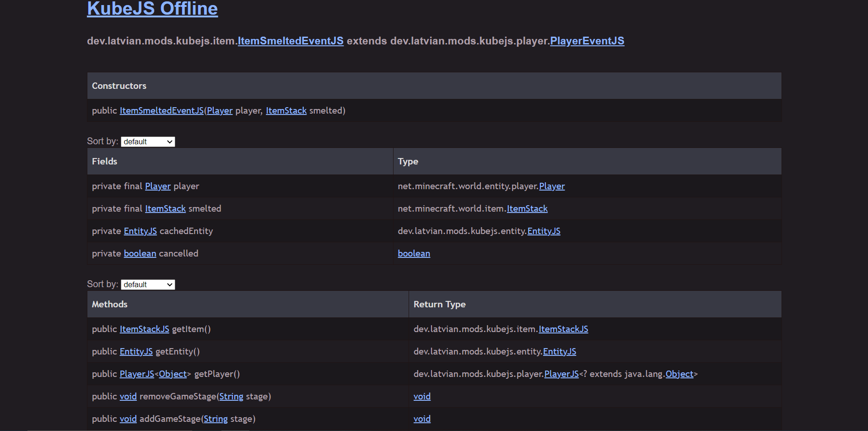Open EntityJS link in cachedEntity field
This screenshot has height=431, width=868.
tap(140, 231)
